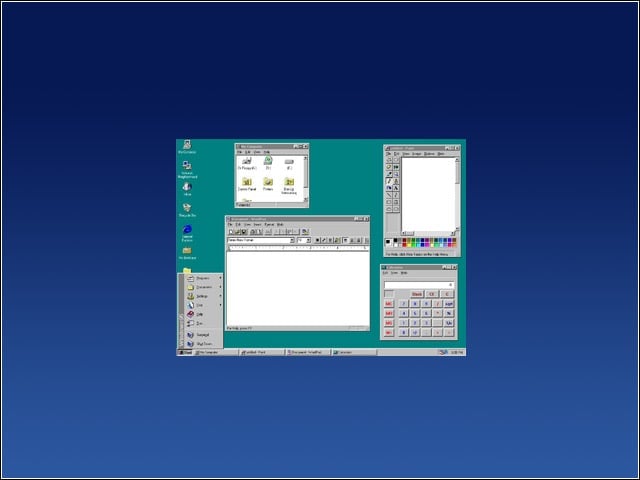The image size is (640, 480).
Task: Open the File menu in My Computer window
Action: (240, 152)
